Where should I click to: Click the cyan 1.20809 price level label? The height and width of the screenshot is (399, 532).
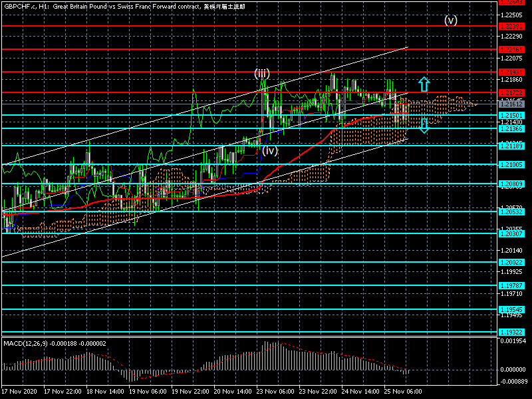511,184
